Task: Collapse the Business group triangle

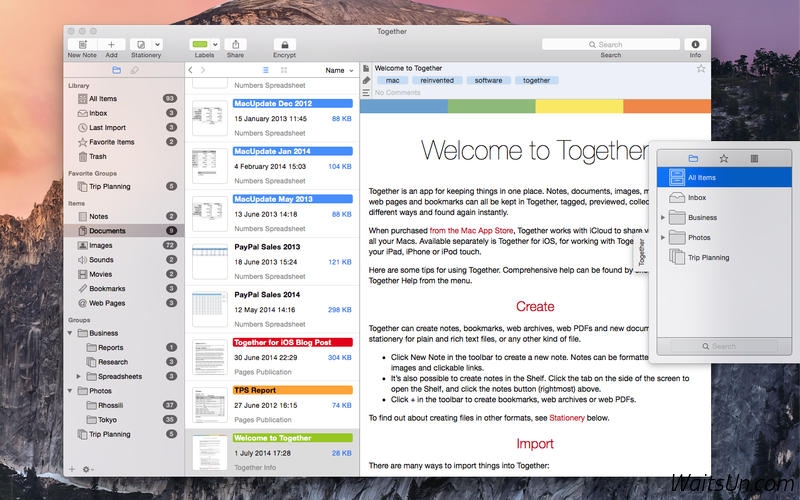Action: coord(70,333)
